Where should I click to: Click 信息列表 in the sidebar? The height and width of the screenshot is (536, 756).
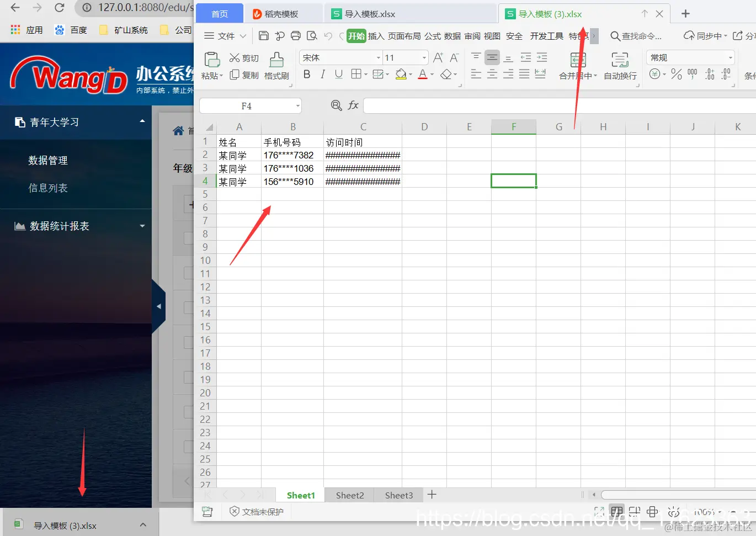pos(48,188)
